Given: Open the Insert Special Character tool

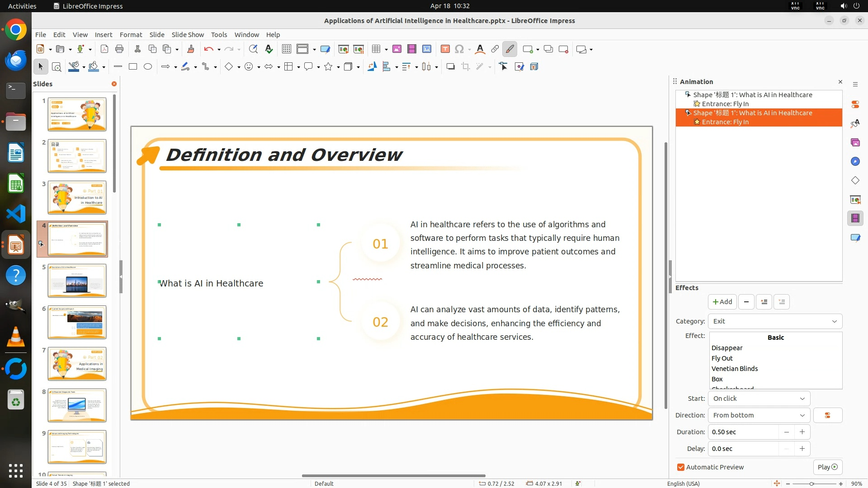Looking at the screenshot, I should click(x=459, y=49).
